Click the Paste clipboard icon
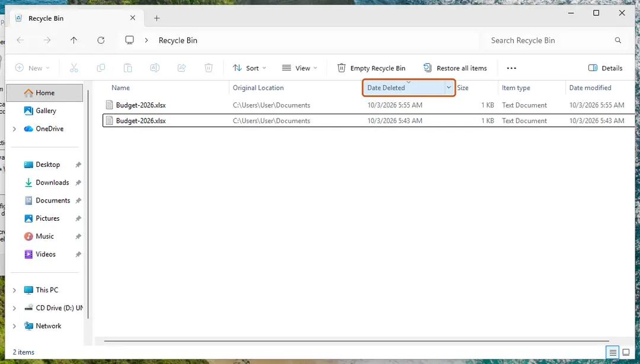Image resolution: width=640 pixels, height=364 pixels. coord(128,68)
